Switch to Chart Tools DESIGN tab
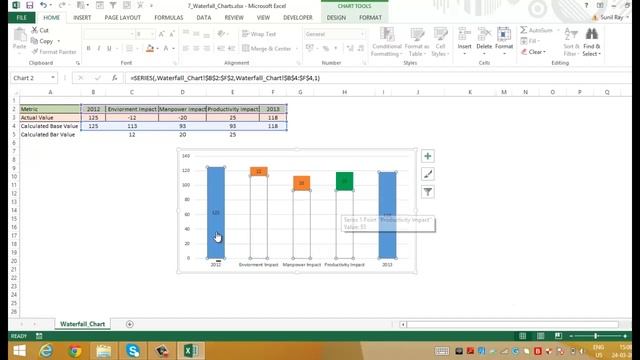Image resolution: width=640 pixels, height=360 pixels. coord(336,18)
